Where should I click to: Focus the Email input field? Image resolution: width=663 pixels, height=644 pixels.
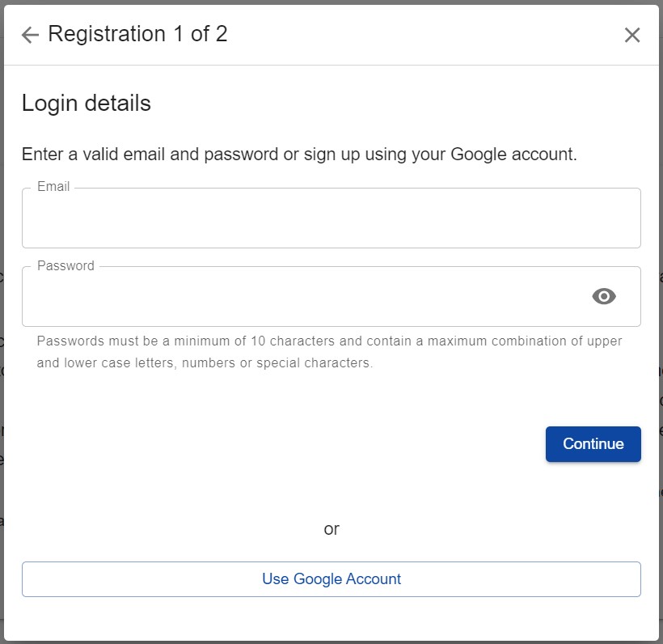(x=331, y=218)
